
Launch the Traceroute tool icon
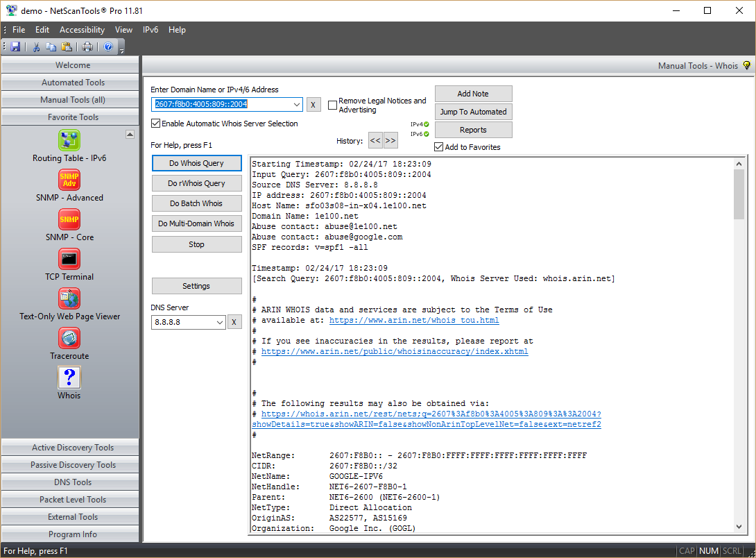coord(69,338)
